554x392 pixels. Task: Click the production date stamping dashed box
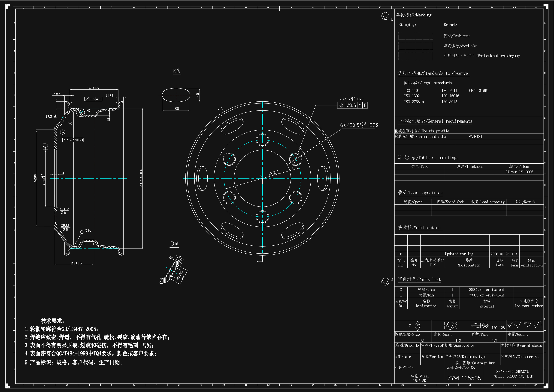coord(415,56)
